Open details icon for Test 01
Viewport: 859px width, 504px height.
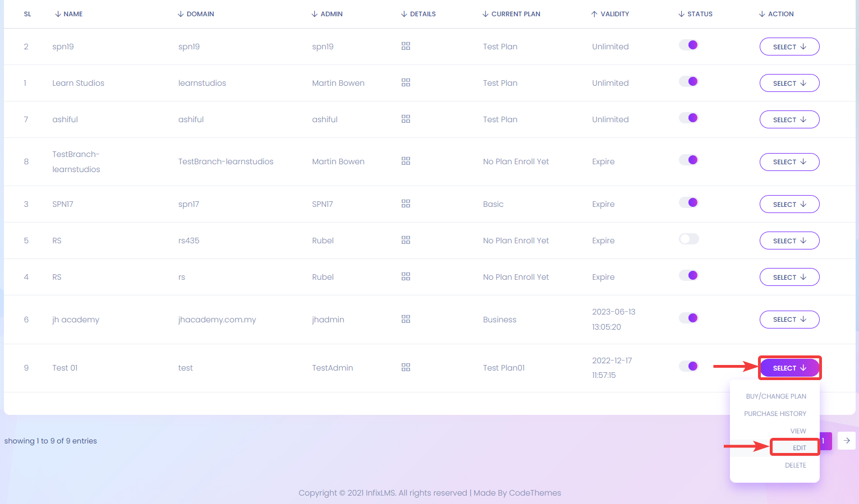tap(406, 367)
